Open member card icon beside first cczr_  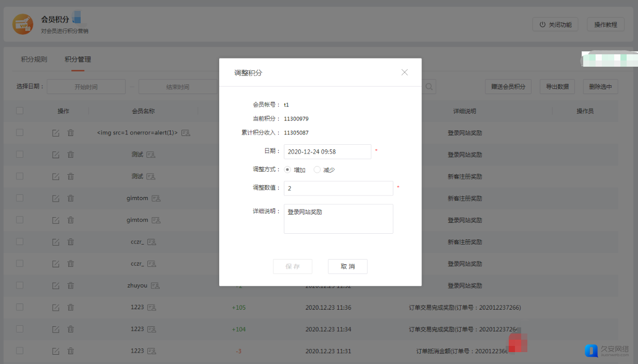(151, 242)
